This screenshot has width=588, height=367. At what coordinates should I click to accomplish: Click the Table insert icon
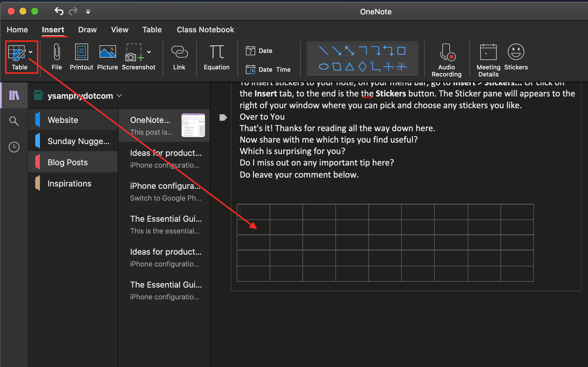click(x=16, y=53)
